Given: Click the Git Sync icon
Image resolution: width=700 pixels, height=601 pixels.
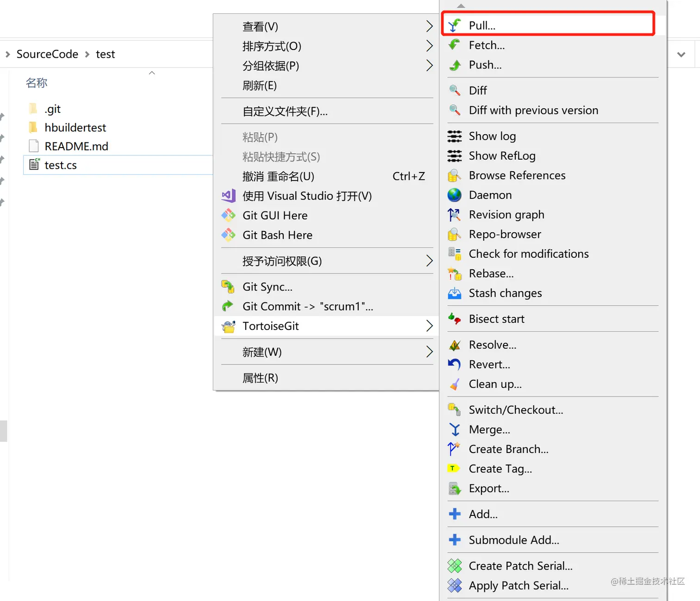Looking at the screenshot, I should [228, 287].
